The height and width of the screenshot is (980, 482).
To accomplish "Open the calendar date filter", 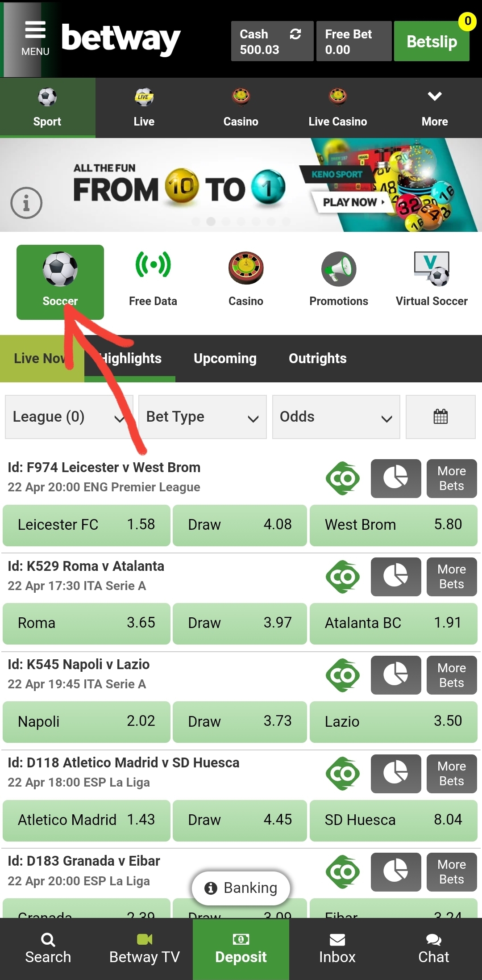I will click(x=440, y=417).
